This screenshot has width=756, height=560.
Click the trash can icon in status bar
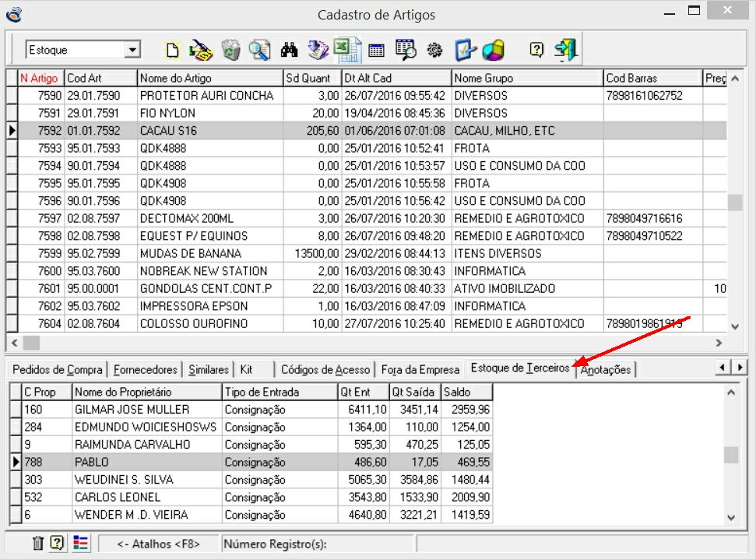(x=37, y=543)
